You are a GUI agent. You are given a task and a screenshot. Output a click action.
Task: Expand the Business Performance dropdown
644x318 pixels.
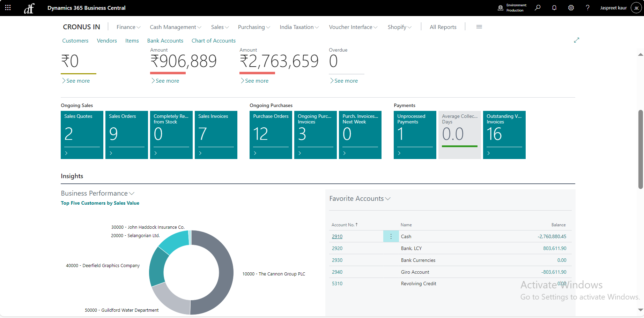coord(97,193)
